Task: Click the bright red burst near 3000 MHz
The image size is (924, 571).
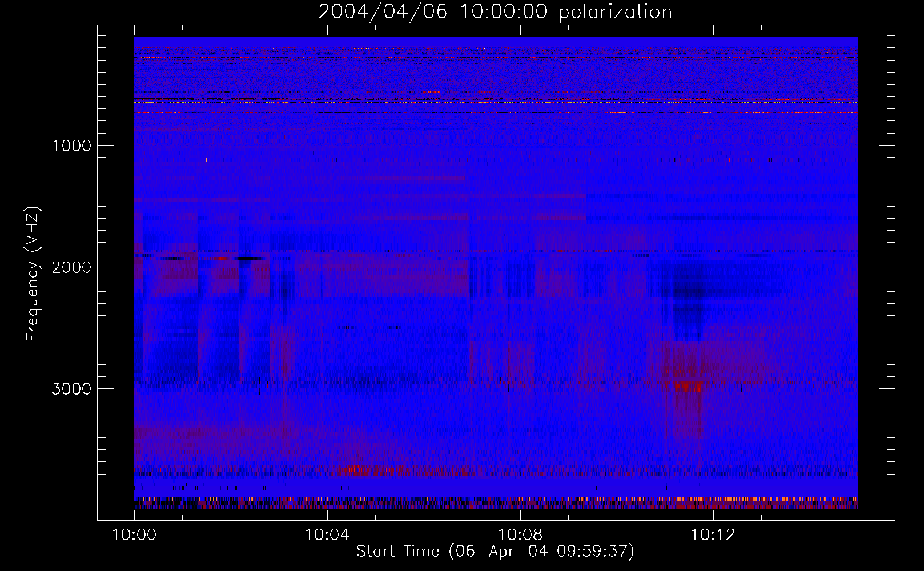Action: (x=688, y=387)
